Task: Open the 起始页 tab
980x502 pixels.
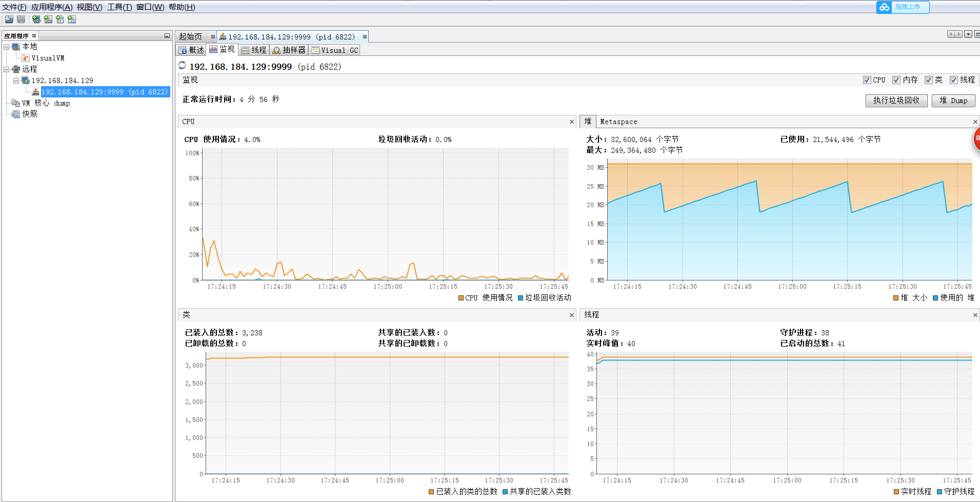Action: coord(190,36)
